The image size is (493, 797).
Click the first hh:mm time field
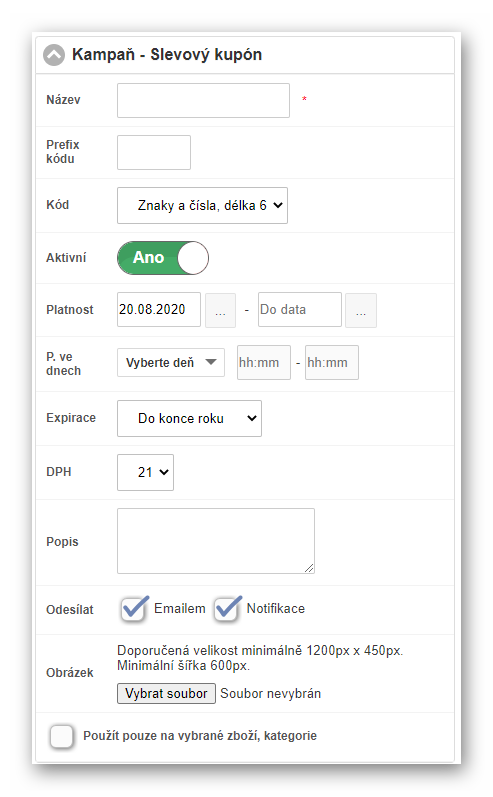tap(264, 362)
